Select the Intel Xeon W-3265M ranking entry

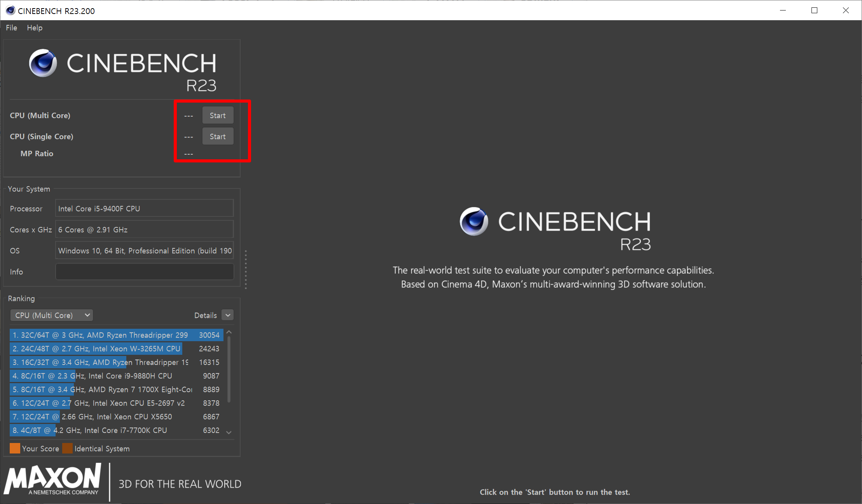coord(116,349)
